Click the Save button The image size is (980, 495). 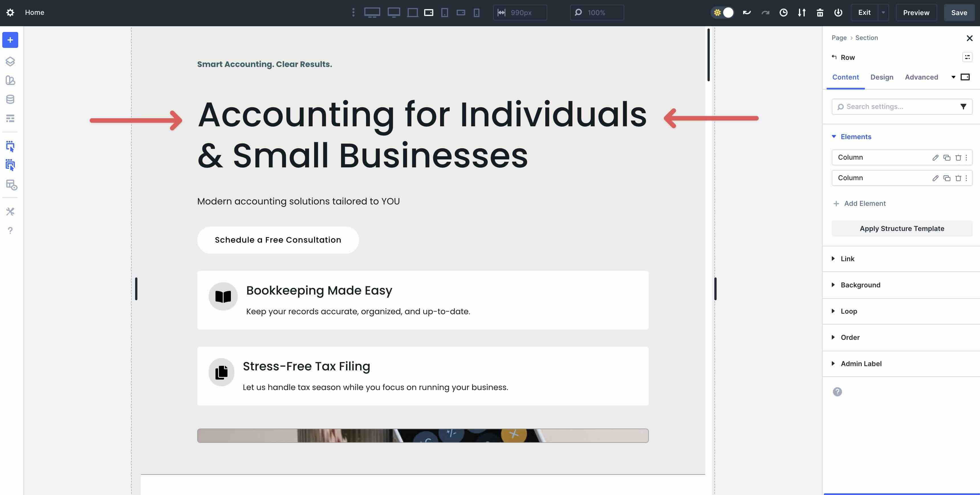[x=959, y=13]
